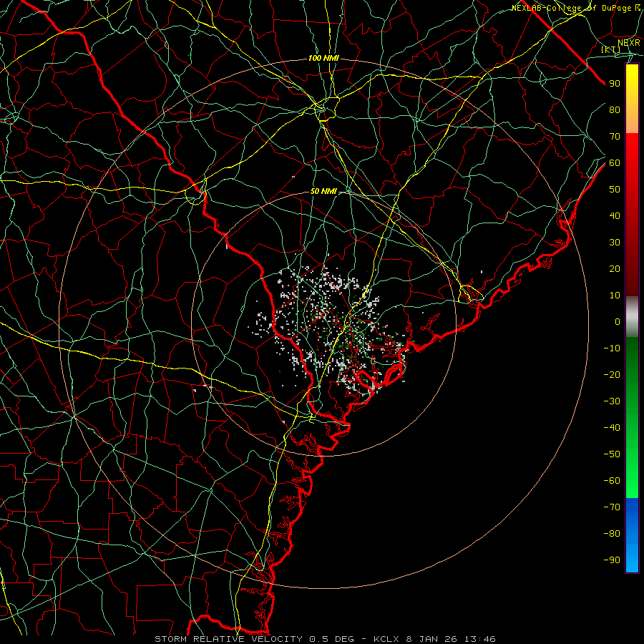Screen dimensions: 644x644
Task: Click the -80 value on velocity scale
Action: [x=612, y=534]
